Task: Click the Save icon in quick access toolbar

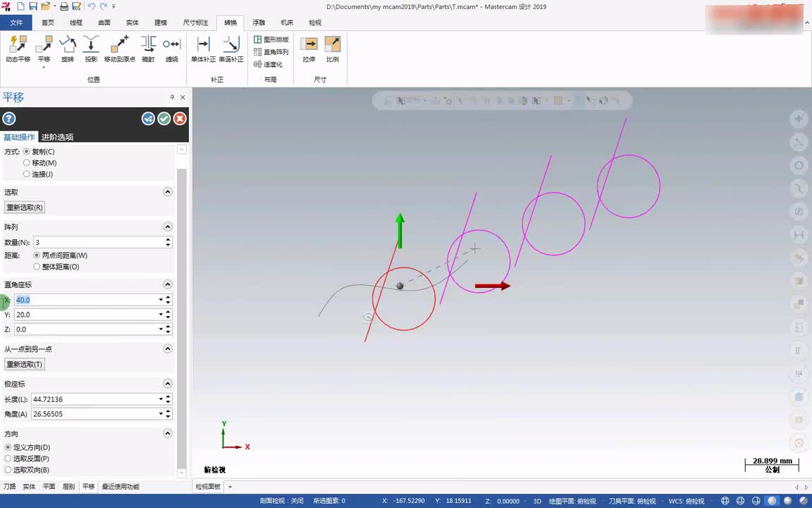Action: click(32, 7)
